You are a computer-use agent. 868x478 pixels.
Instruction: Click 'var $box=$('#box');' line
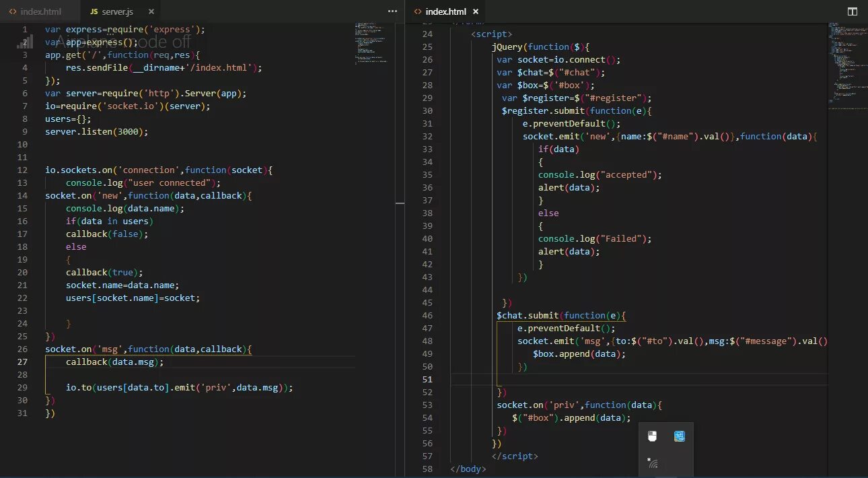click(x=546, y=85)
